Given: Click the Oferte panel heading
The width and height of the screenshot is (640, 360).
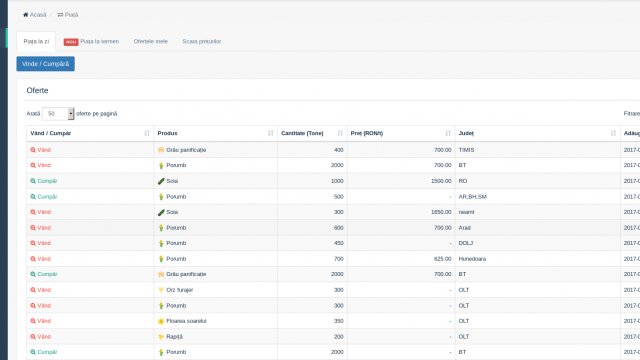Looking at the screenshot, I should pyautogui.click(x=37, y=90).
